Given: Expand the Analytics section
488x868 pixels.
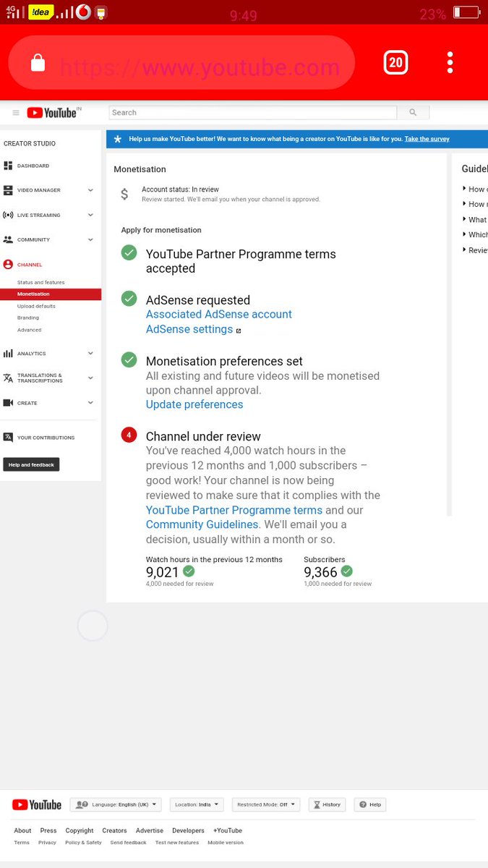Looking at the screenshot, I should tap(90, 354).
